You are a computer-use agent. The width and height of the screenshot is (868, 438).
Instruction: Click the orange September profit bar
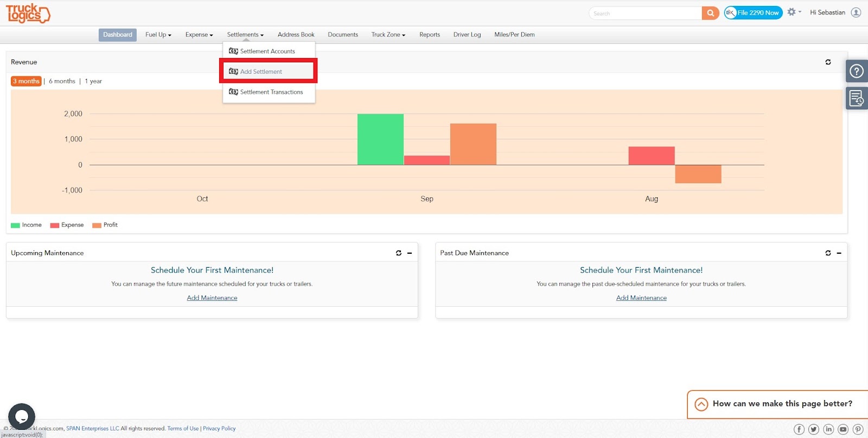click(x=473, y=144)
